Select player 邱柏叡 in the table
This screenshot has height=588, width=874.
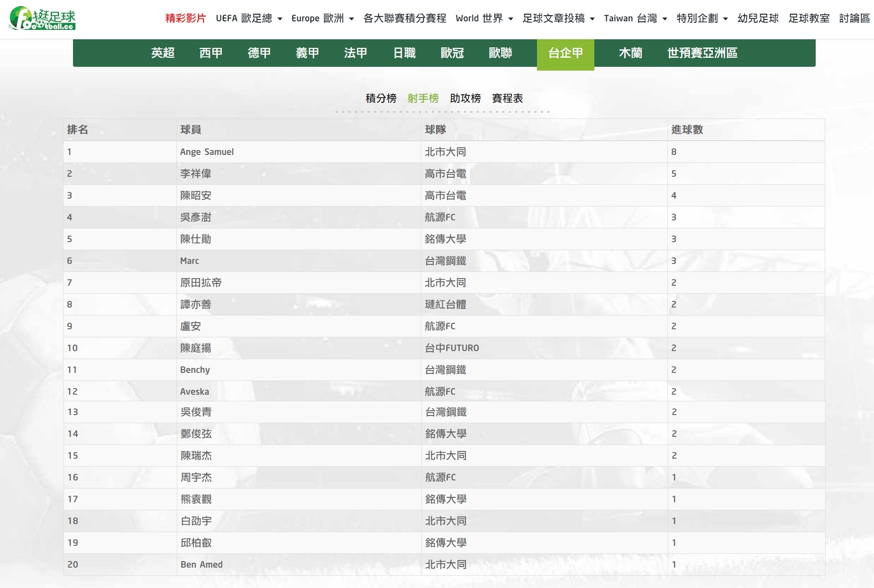pos(196,543)
